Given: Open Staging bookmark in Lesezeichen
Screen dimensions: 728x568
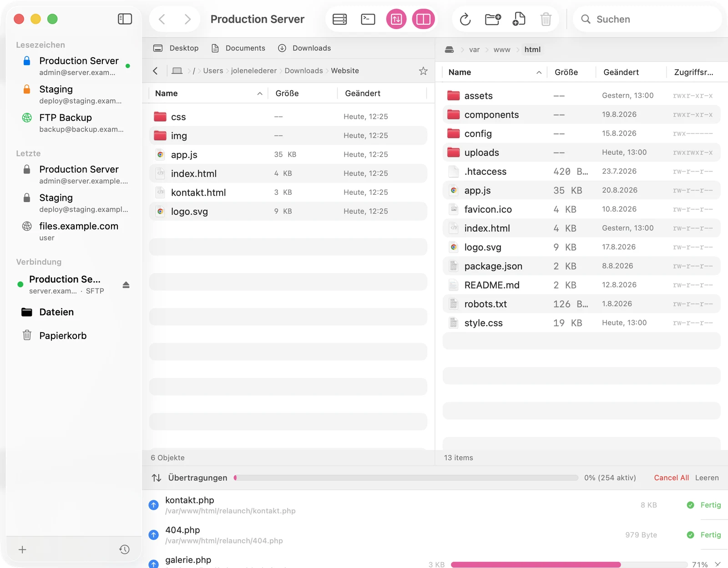Looking at the screenshot, I should pos(74,94).
